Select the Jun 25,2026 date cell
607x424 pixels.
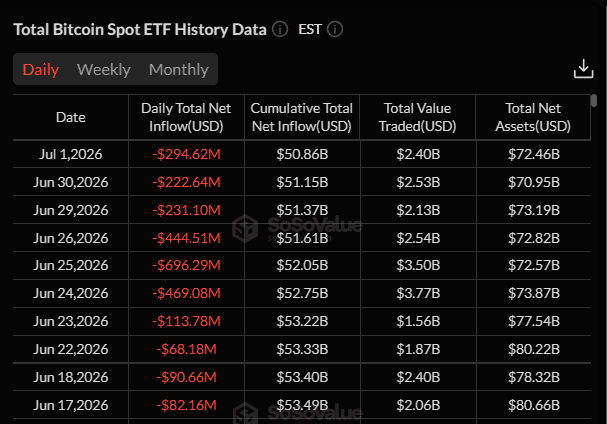click(x=70, y=265)
